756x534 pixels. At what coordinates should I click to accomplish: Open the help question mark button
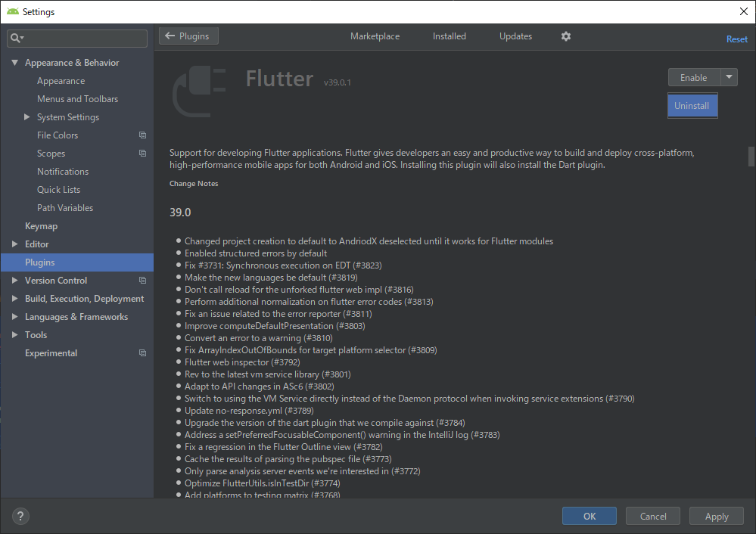(x=20, y=516)
